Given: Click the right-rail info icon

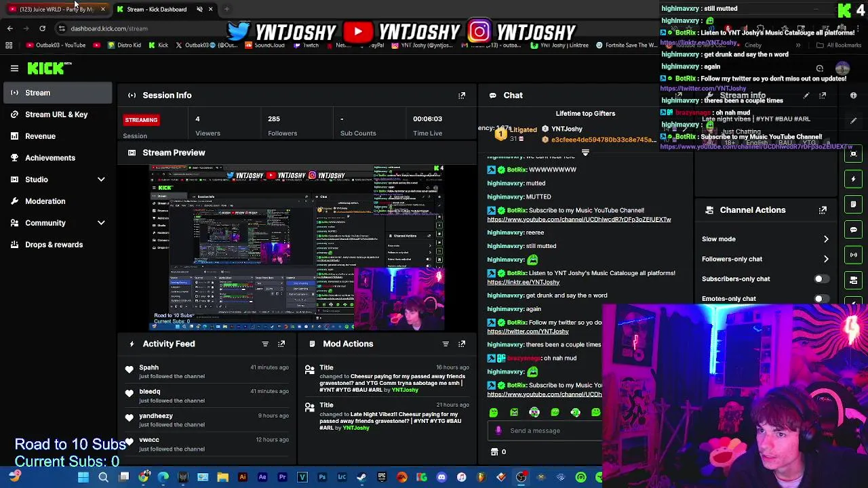Looking at the screenshot, I should [853, 96].
